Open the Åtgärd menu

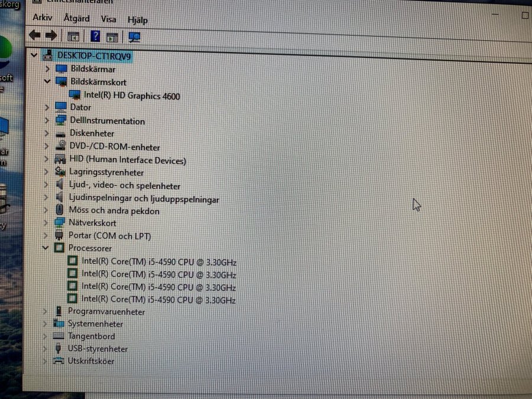[x=76, y=18]
